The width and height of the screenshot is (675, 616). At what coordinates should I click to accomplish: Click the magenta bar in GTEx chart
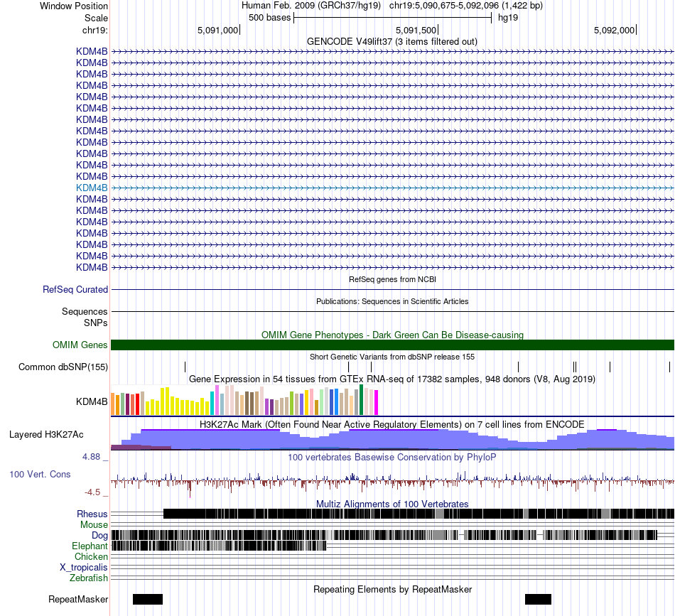[x=377, y=402]
